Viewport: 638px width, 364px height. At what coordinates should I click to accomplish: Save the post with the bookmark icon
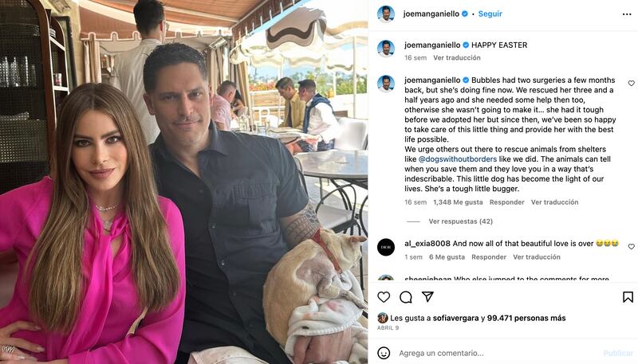(628, 297)
